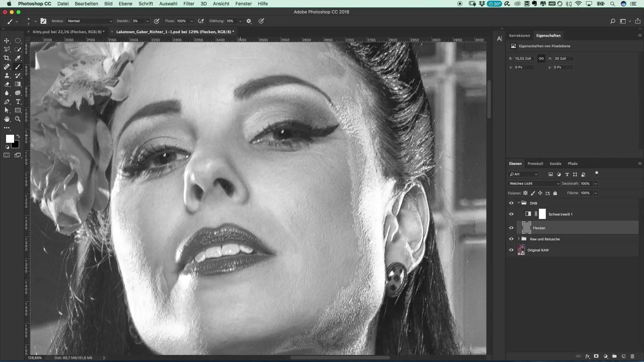Hide the Original RAW layer

tap(511, 250)
